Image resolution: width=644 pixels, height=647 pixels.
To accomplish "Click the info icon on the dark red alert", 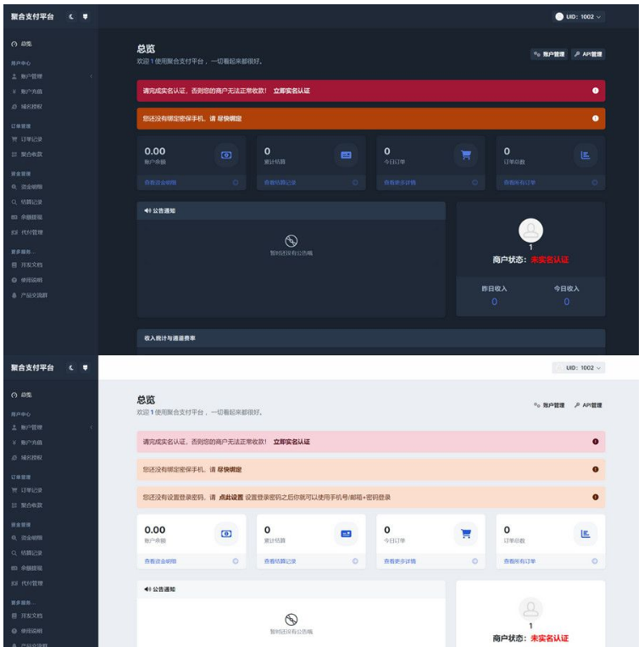I will (595, 91).
